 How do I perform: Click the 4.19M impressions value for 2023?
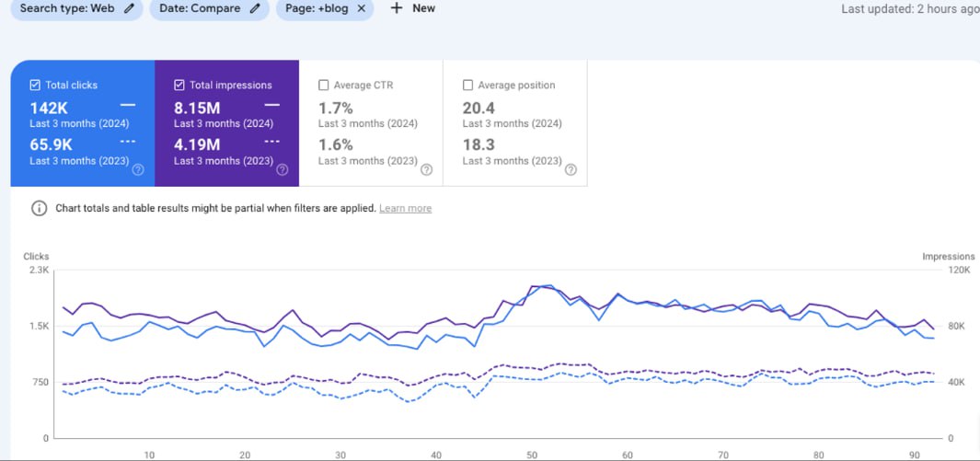(197, 144)
